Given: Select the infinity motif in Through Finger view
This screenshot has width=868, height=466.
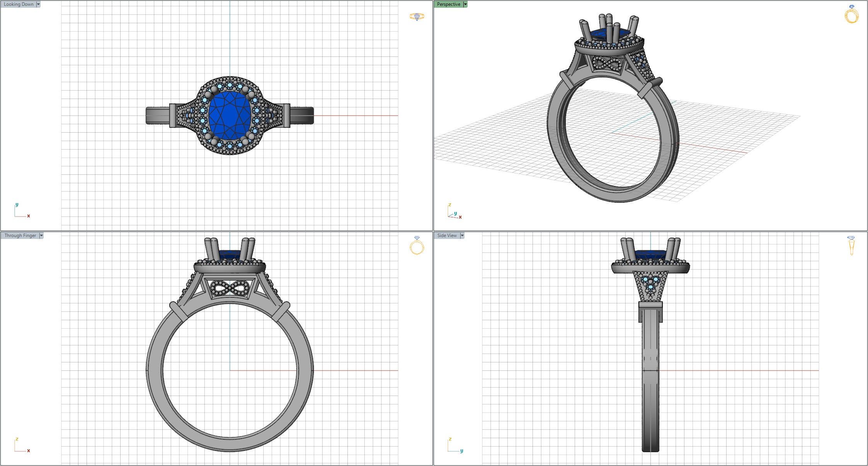Looking at the screenshot, I should coord(230,288).
